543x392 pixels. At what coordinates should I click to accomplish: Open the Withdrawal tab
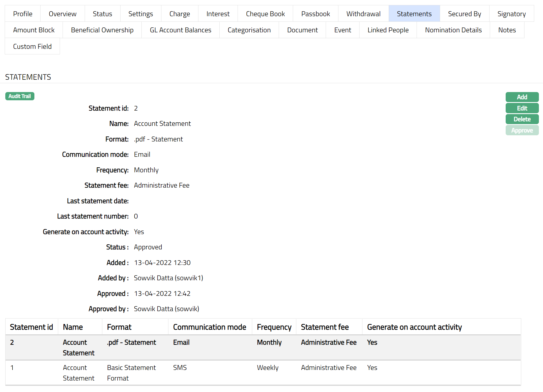pyautogui.click(x=363, y=14)
